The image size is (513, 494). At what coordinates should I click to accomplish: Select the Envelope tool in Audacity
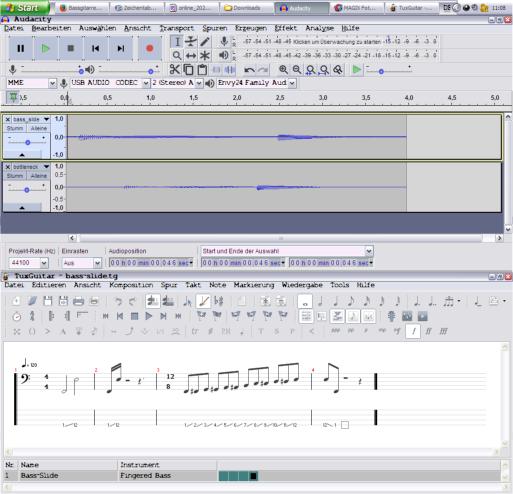coord(191,42)
